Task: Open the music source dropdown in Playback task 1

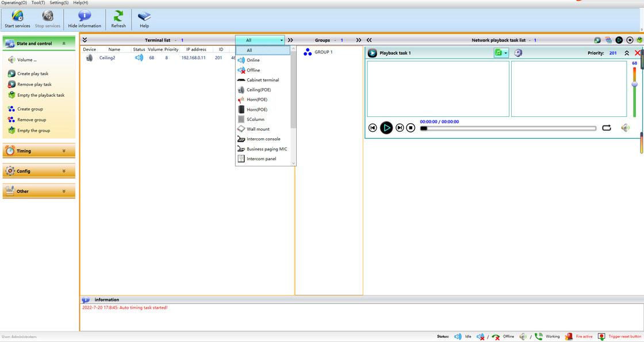Action: 506,53
